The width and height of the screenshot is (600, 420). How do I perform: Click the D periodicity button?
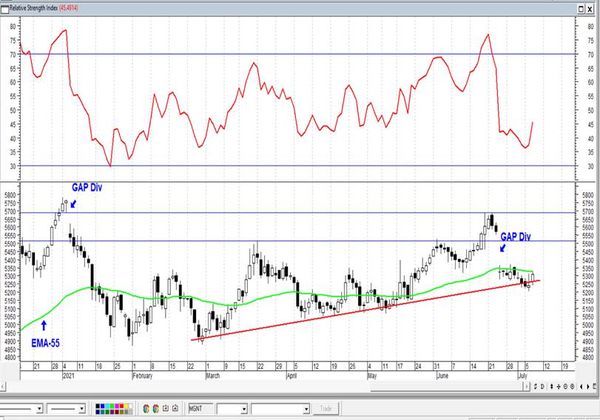[x=542, y=387]
